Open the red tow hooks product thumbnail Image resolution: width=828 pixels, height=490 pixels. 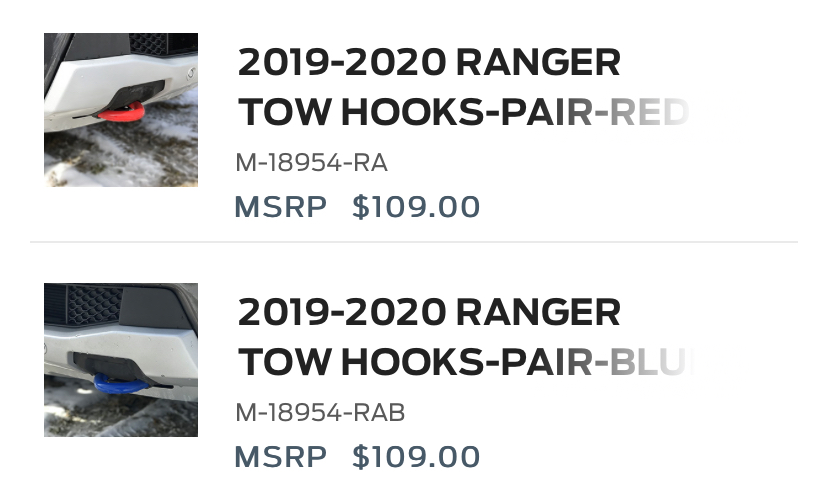tap(121, 110)
